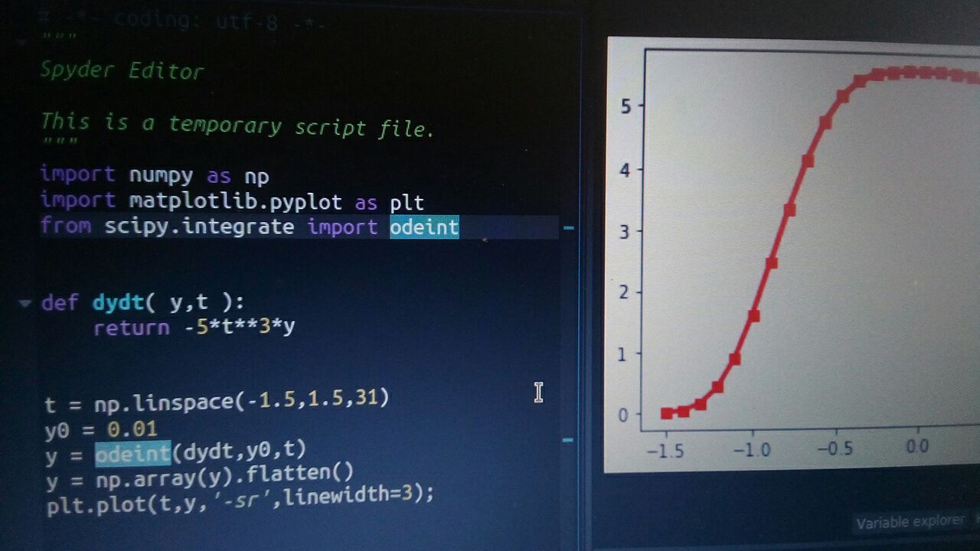Click the x-axis tick label -0.5 on plot
This screenshot has width=980, height=551.
[x=834, y=448]
